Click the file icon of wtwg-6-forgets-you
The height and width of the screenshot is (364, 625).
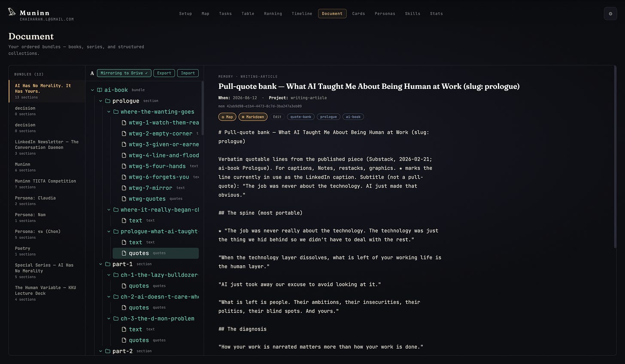124,177
